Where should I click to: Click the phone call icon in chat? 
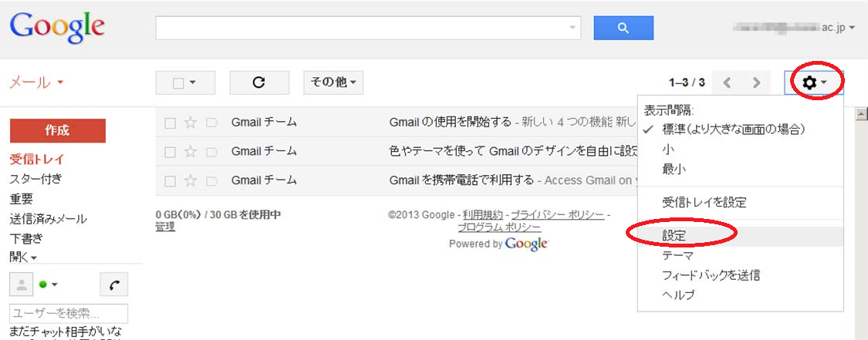click(x=114, y=284)
